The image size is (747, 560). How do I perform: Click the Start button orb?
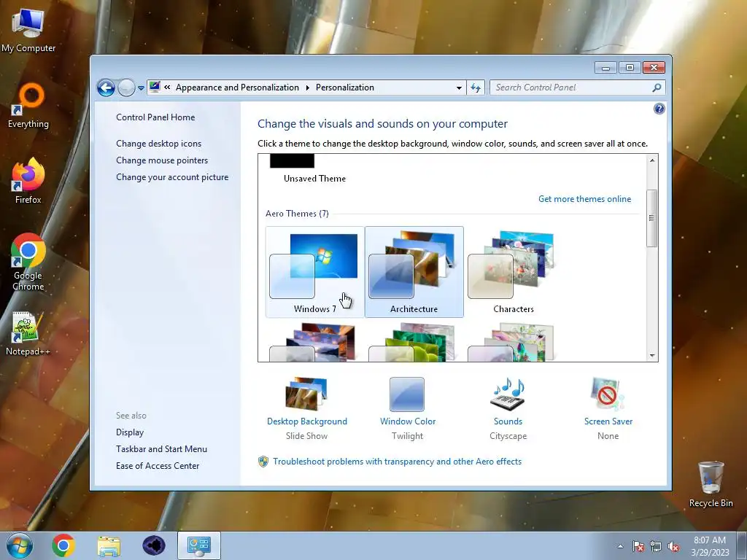pos(19,545)
